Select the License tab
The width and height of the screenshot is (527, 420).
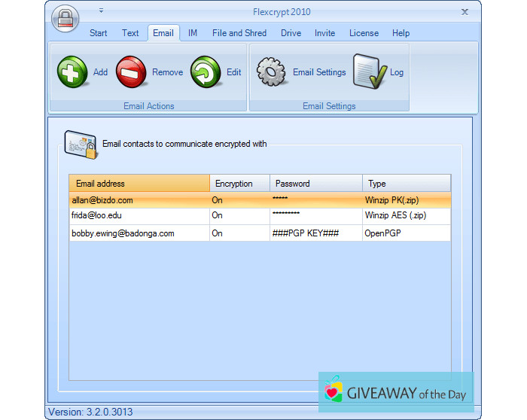(x=364, y=33)
